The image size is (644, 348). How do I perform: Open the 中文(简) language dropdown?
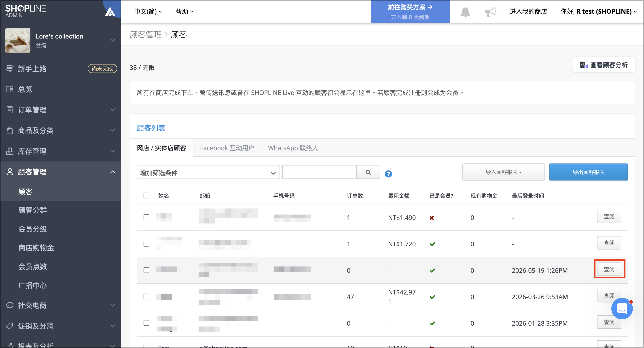click(x=148, y=11)
